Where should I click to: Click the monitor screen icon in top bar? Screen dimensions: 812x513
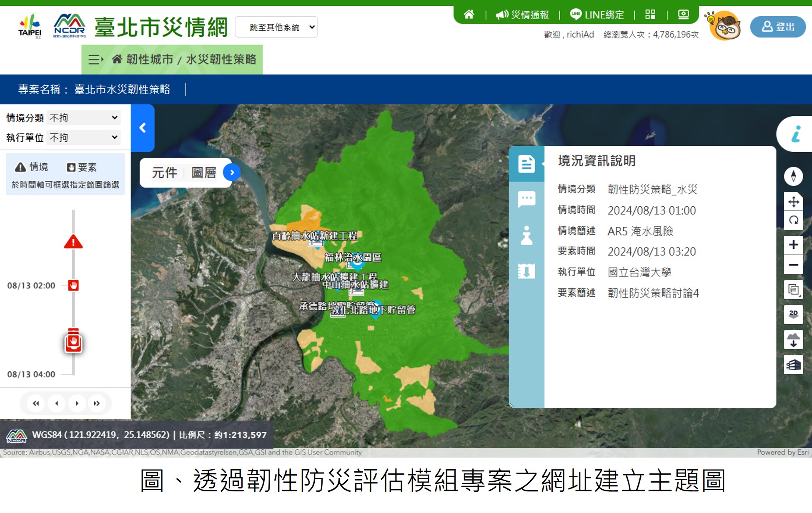click(x=684, y=15)
